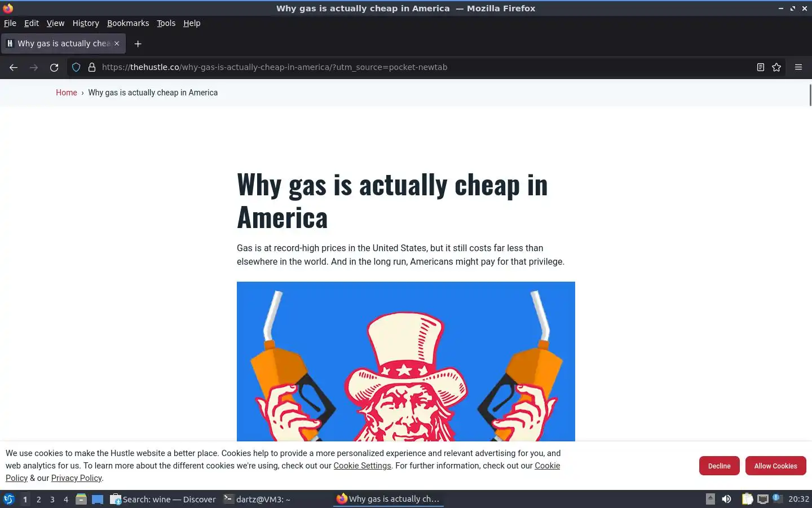The image size is (812, 508).
Task: Reload the current page
Action: [x=54, y=67]
